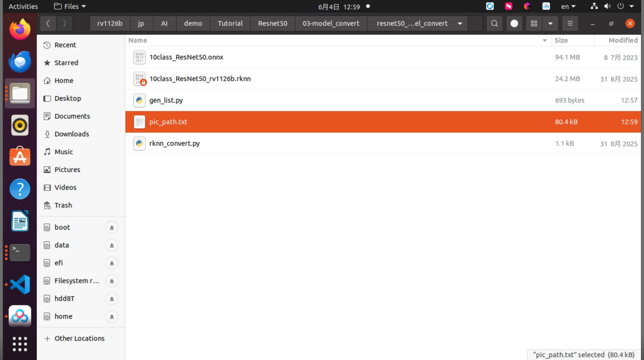The height and width of the screenshot is (360, 644).
Task: Toggle grid view layout
Action: click(x=534, y=24)
